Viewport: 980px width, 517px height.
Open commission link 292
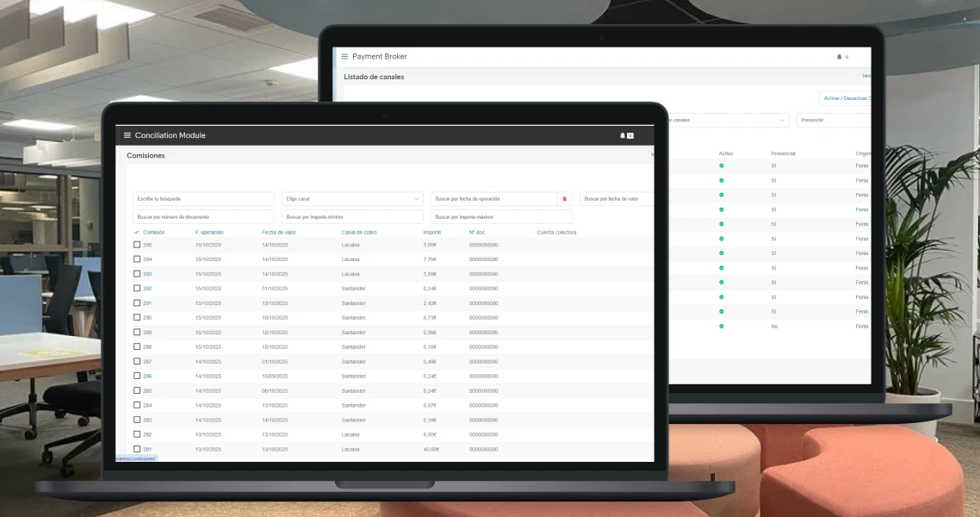[147, 289]
